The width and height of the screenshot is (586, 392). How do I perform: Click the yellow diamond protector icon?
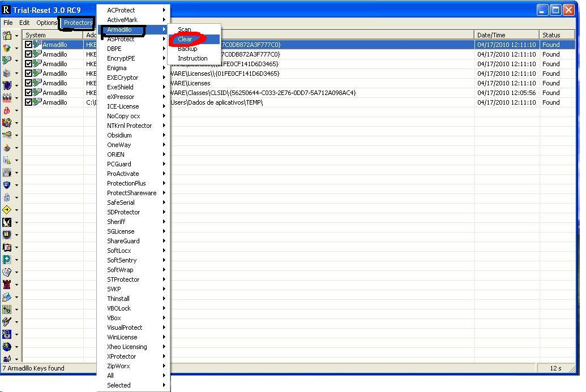(x=6, y=210)
